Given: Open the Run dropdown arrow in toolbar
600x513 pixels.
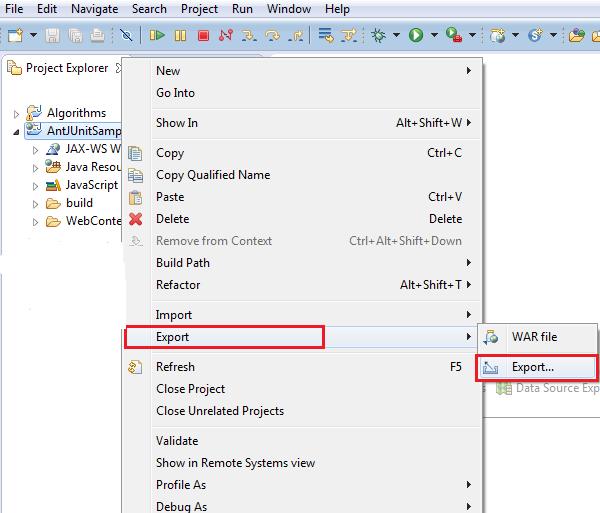Looking at the screenshot, I should point(434,36).
